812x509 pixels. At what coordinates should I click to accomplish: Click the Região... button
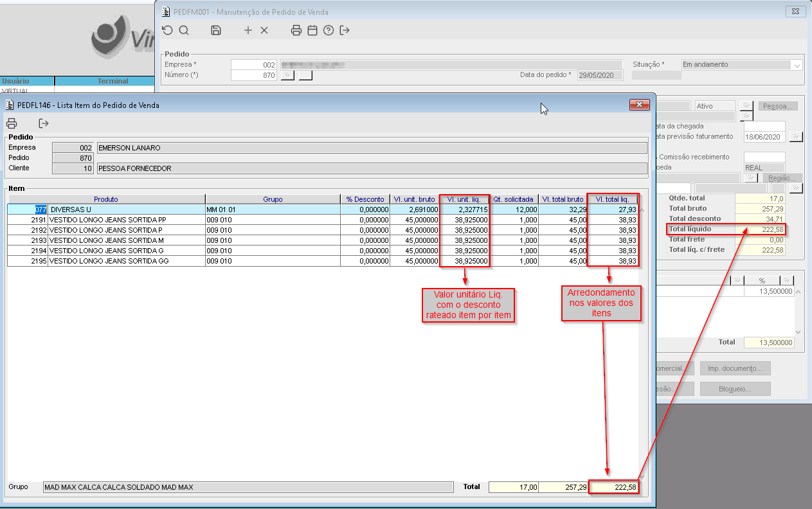tap(782, 178)
